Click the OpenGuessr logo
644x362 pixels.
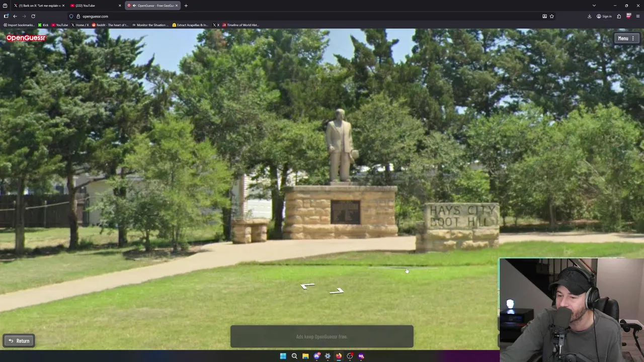click(x=26, y=38)
